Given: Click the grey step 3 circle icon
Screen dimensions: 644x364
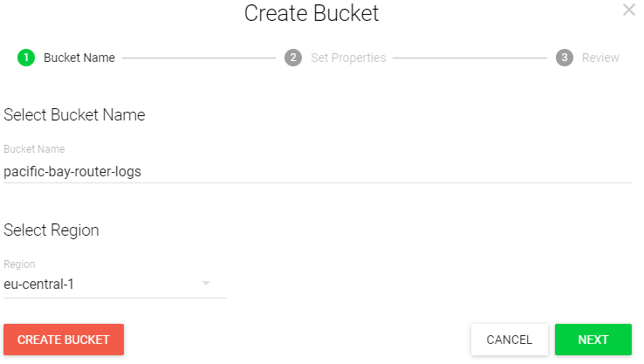Looking at the screenshot, I should click(565, 58).
